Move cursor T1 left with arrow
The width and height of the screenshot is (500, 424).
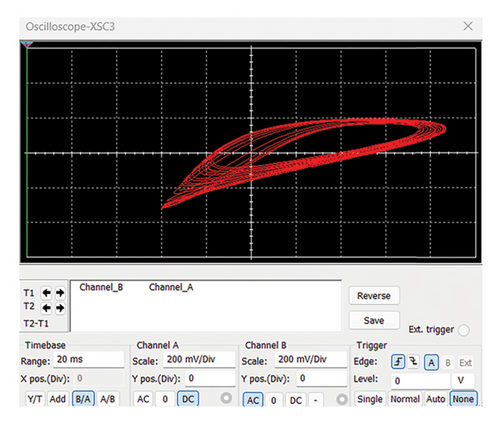(x=46, y=293)
